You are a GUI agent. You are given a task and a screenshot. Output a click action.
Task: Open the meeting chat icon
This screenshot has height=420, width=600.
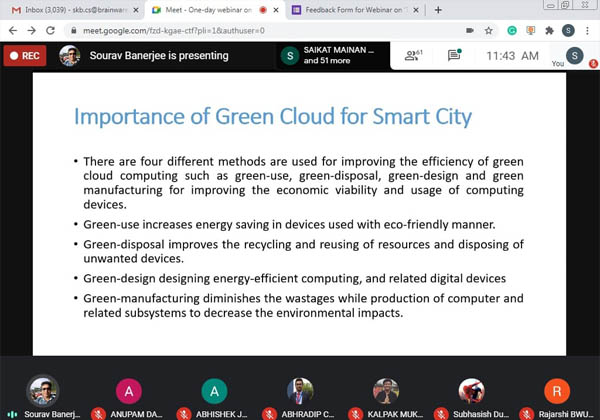pyautogui.click(x=454, y=56)
